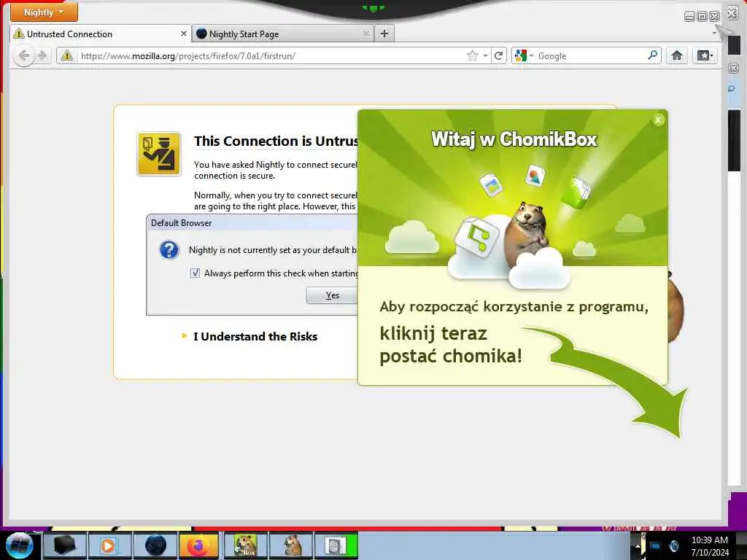Viewport: 747px width, 560px height.
Task: Click the yellow untrusted-connection officer icon
Action: coord(159,154)
